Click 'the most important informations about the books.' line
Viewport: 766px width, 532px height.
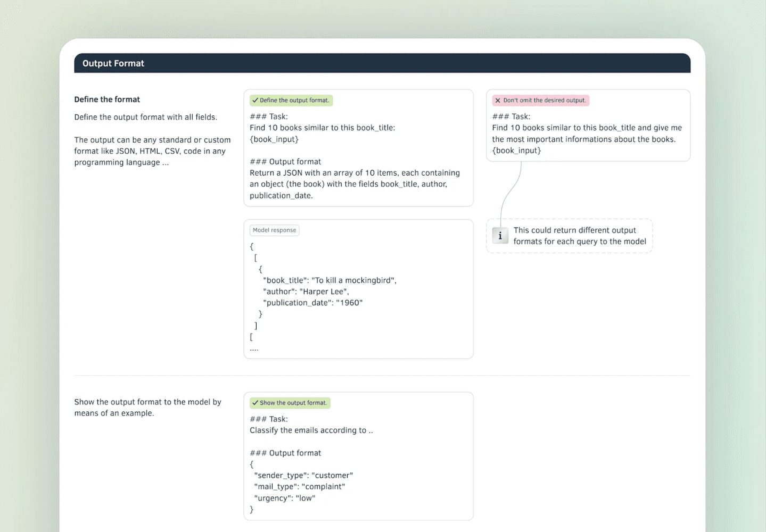click(x=584, y=139)
